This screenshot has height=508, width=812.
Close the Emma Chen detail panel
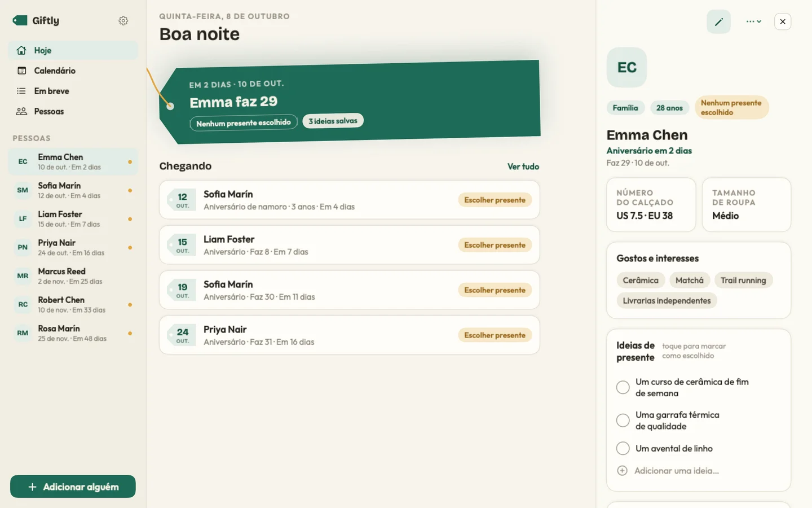pyautogui.click(x=783, y=21)
